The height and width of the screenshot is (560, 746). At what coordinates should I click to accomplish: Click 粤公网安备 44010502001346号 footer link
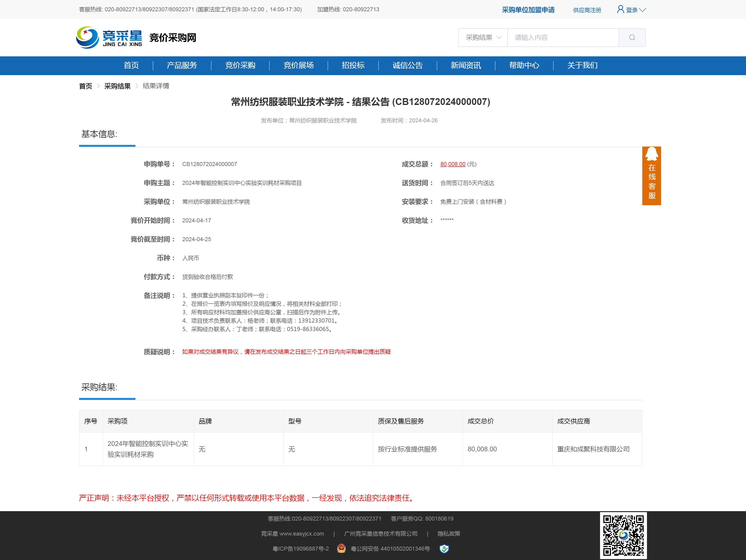pos(390,548)
